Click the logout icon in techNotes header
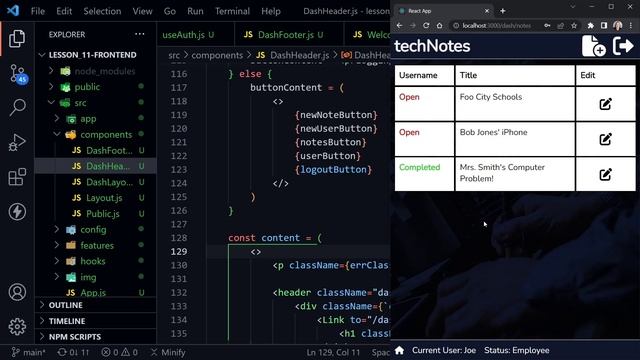640x360 pixels. tap(623, 46)
